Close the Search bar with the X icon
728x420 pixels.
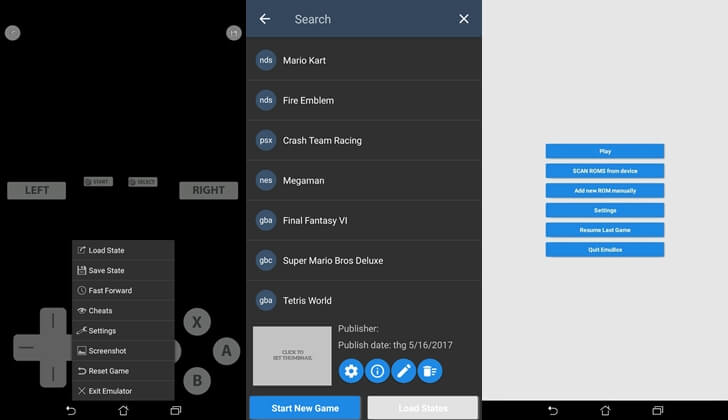pos(463,19)
